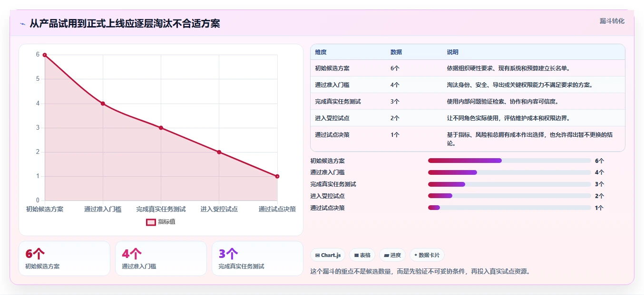Click the 通过试点决策 progress bar
644x295 pixels.
(509, 208)
